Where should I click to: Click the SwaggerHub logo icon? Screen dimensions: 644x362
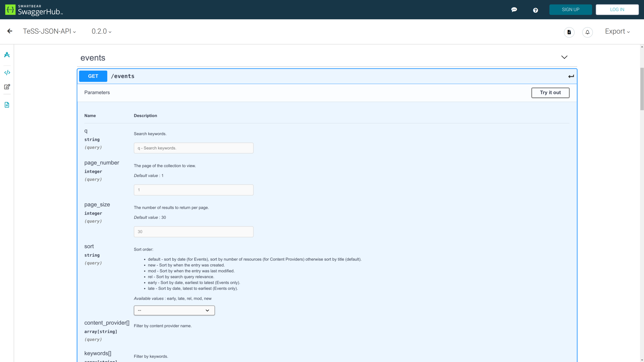coord(10,10)
